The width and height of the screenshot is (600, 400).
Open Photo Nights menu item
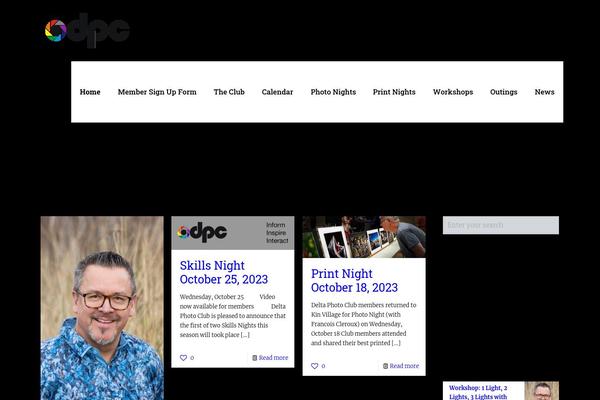click(333, 92)
